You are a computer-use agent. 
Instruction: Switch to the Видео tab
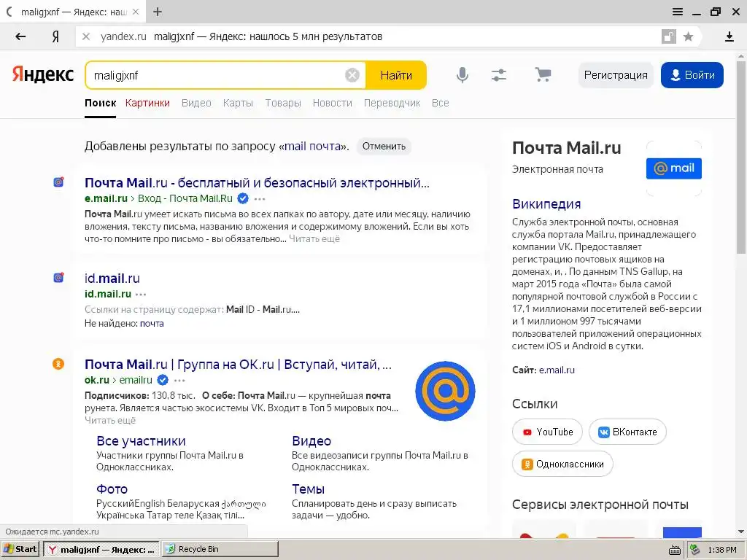click(196, 103)
